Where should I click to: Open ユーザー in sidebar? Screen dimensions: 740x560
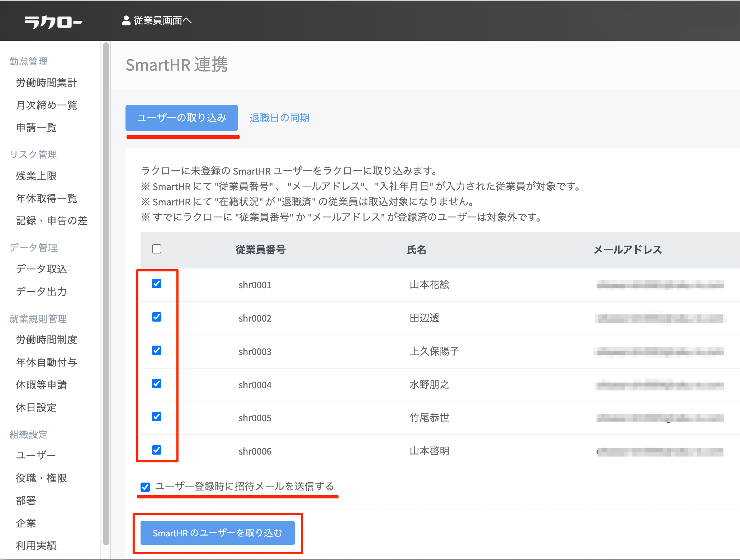click(36, 456)
